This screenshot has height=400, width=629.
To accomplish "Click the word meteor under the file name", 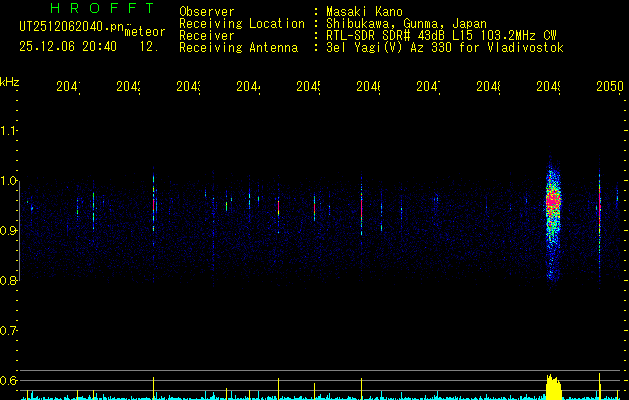I will [x=145, y=32].
